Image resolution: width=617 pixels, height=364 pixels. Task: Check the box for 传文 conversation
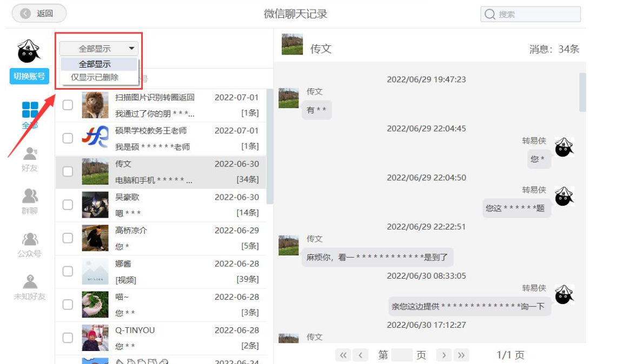click(x=68, y=171)
